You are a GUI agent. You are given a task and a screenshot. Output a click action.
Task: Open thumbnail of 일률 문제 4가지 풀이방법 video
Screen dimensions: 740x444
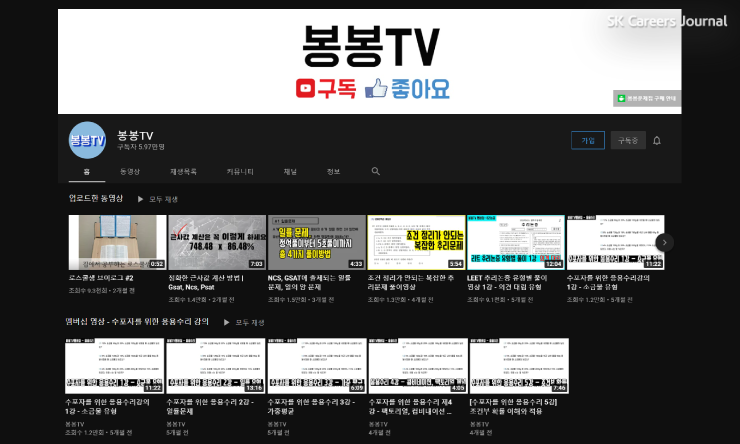coord(317,243)
